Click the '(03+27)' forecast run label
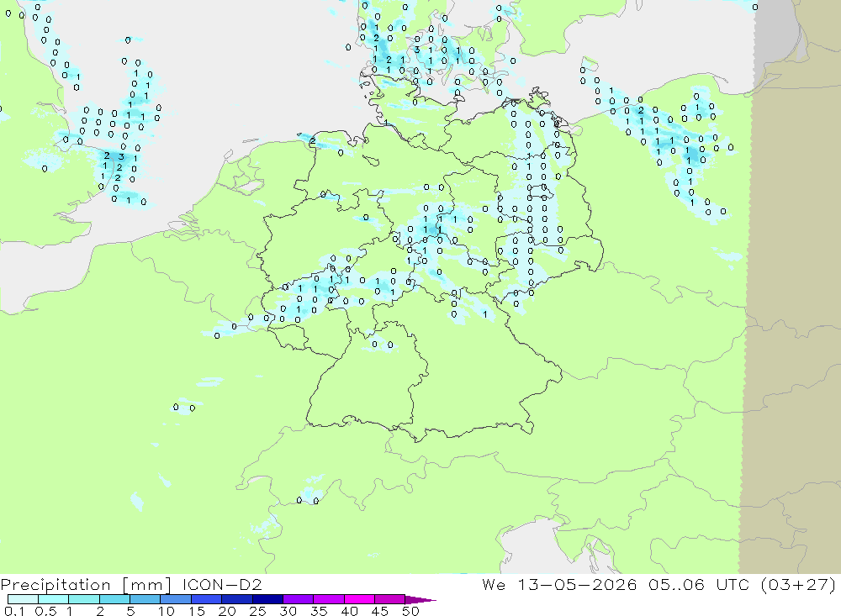 pos(798,584)
